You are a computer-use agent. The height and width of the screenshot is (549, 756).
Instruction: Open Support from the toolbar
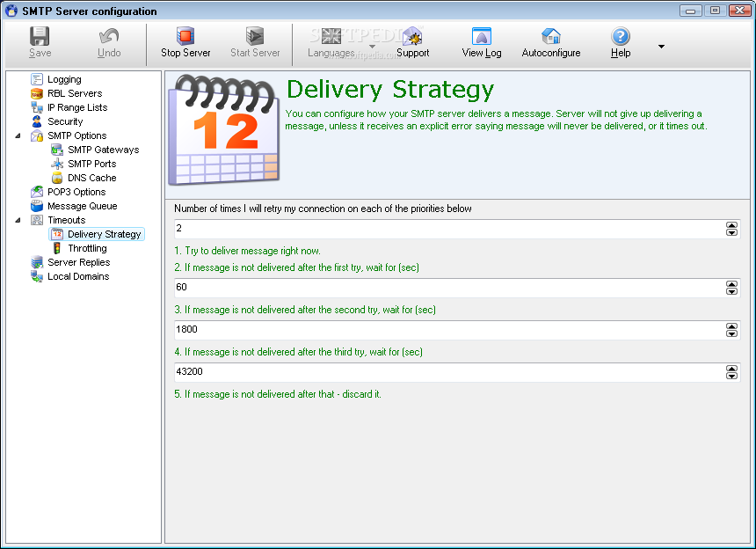click(412, 43)
